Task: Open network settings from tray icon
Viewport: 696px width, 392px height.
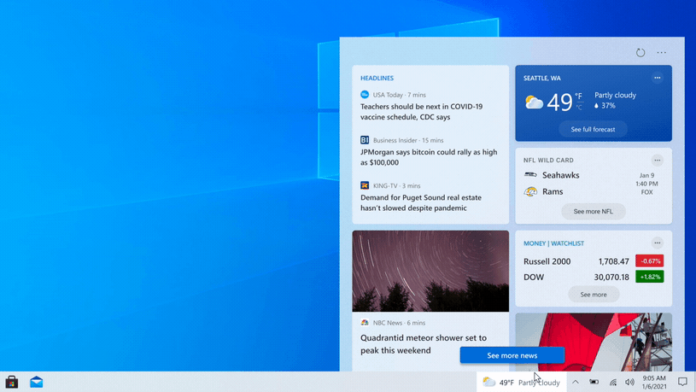Action: (613, 382)
